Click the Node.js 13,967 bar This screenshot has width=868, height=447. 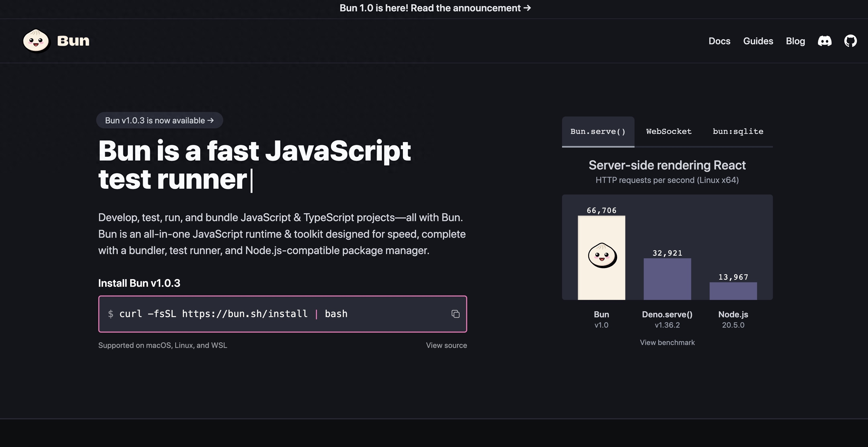733,291
